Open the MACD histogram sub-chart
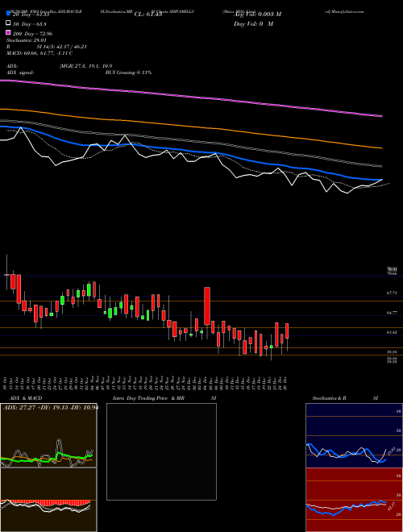Image resolution: width=403 pixels, height=532 pixels. coord(48,500)
